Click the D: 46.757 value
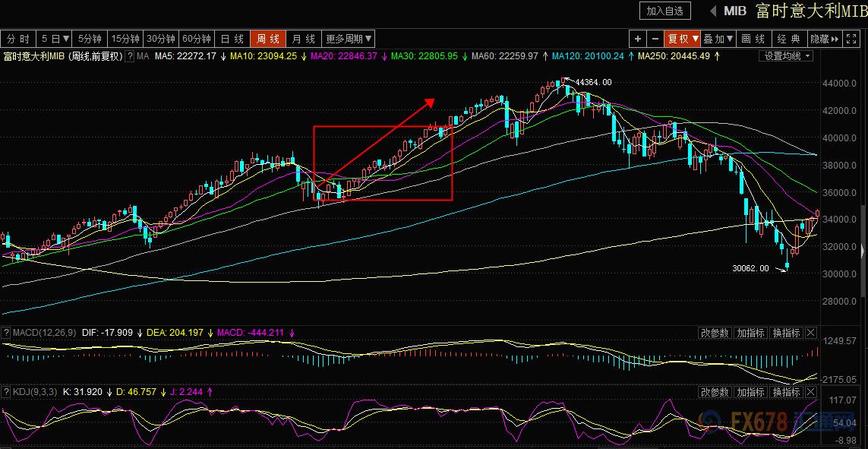 [x=137, y=392]
